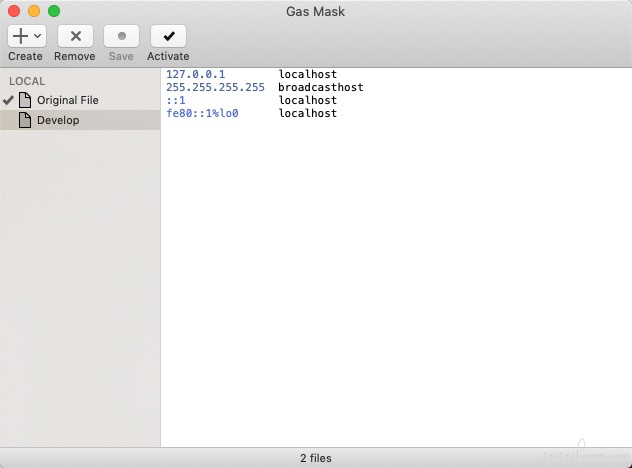Image resolution: width=632 pixels, height=468 pixels.
Task: Click the '2 files' status bar text
Action: 316,458
